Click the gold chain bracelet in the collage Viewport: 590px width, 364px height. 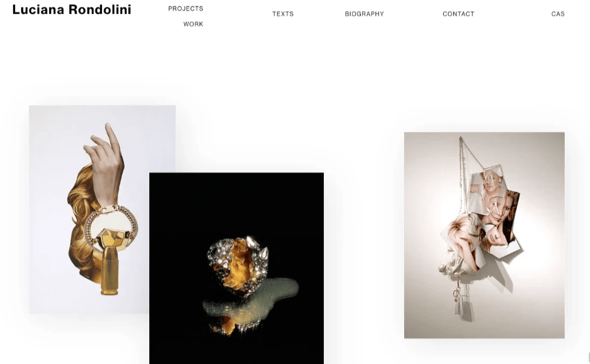point(111,225)
